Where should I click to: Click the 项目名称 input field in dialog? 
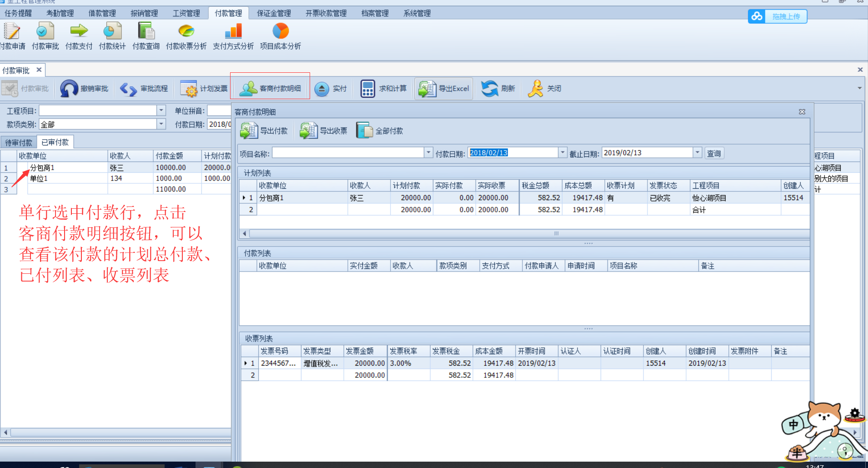coord(348,153)
